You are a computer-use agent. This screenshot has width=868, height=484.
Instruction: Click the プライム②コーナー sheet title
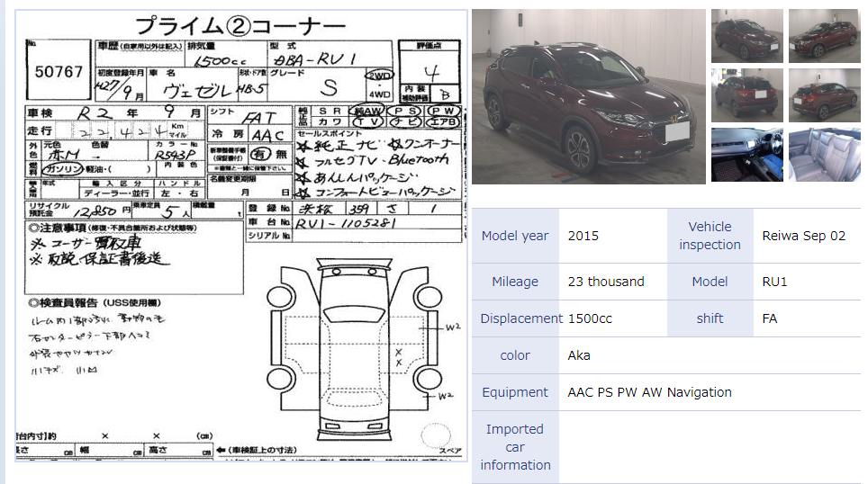[240, 25]
